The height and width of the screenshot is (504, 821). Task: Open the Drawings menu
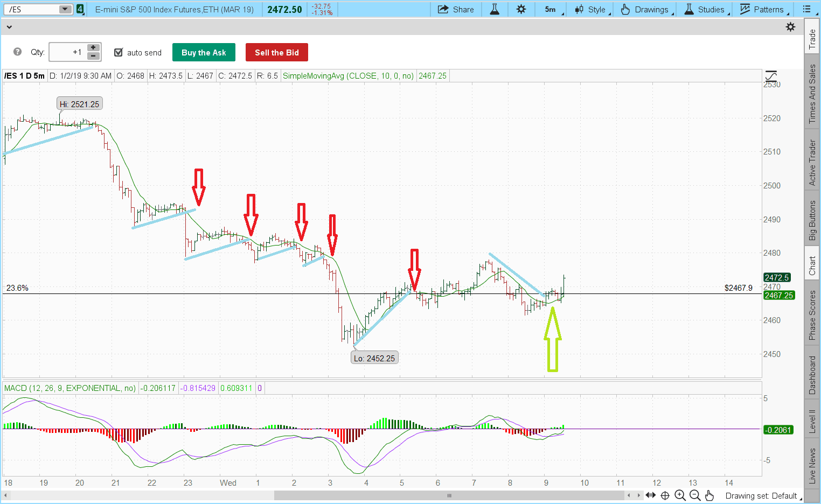coord(646,9)
